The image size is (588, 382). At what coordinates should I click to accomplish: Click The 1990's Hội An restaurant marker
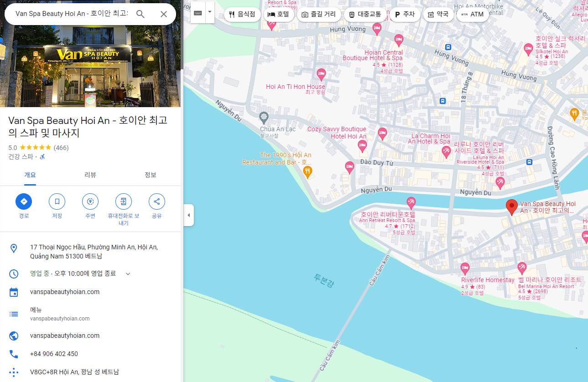307,172
